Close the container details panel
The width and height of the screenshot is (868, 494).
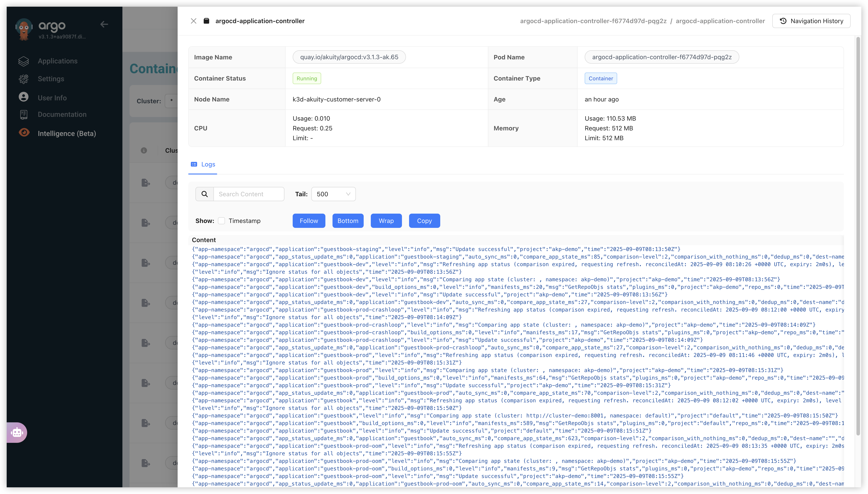(x=193, y=21)
